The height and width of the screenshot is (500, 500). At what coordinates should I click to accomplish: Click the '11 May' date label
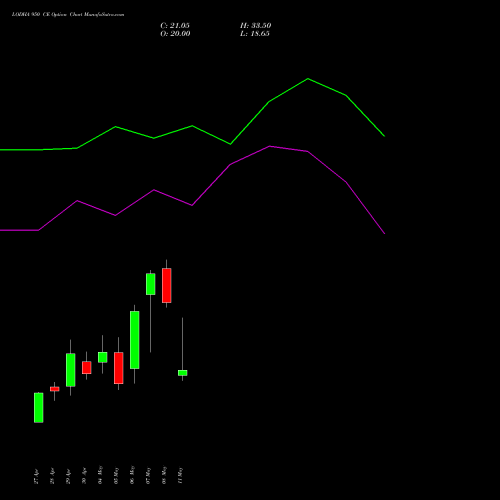pyautogui.click(x=180, y=475)
